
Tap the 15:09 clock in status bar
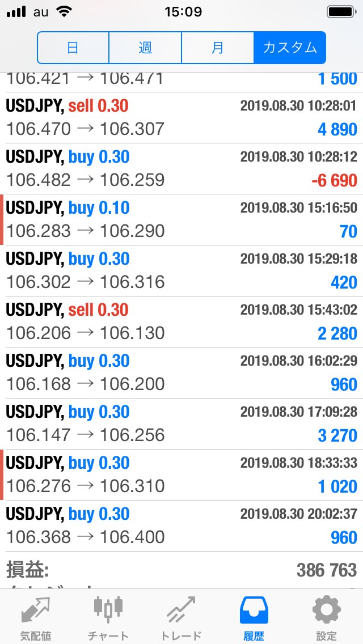click(183, 12)
